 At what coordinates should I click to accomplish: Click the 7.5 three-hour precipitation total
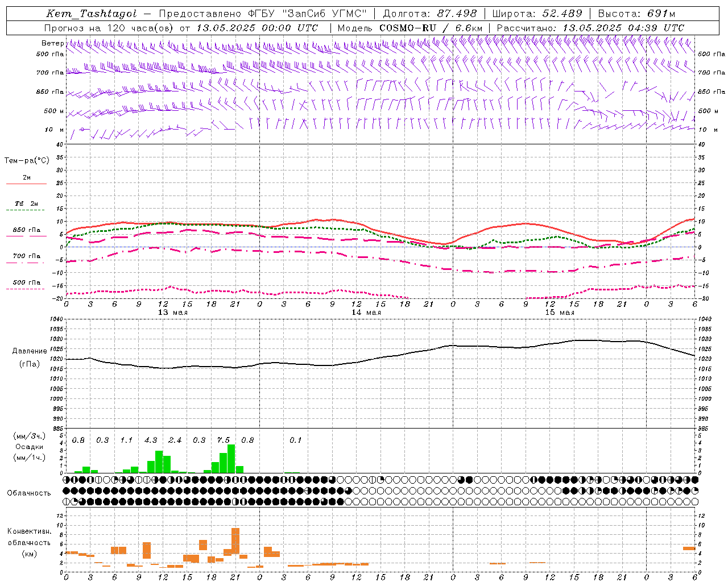click(224, 440)
